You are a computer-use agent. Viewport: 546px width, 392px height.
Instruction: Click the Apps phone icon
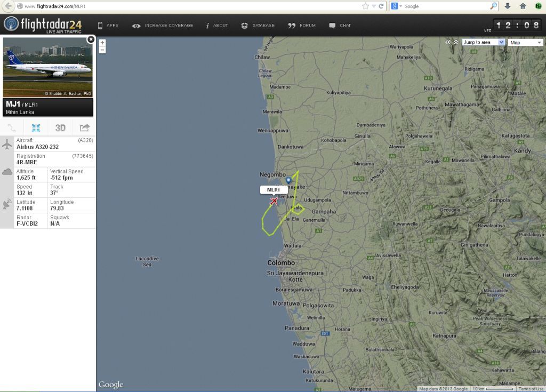point(100,26)
